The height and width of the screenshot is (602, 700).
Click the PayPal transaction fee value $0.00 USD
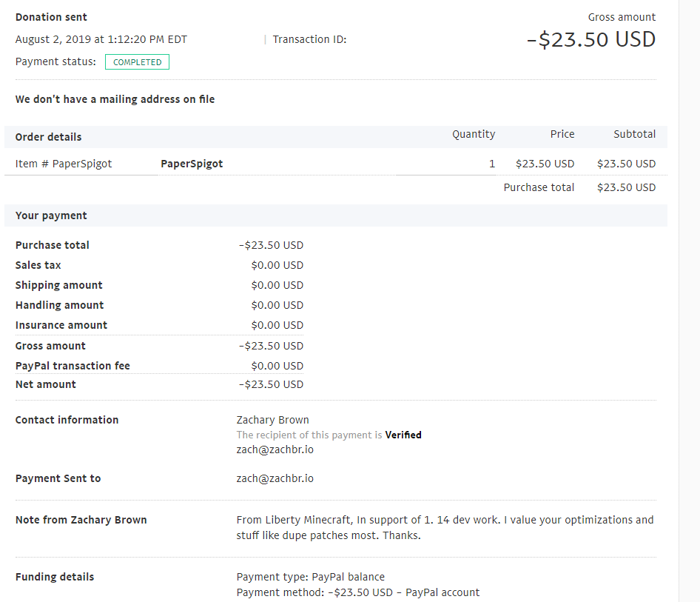click(277, 366)
